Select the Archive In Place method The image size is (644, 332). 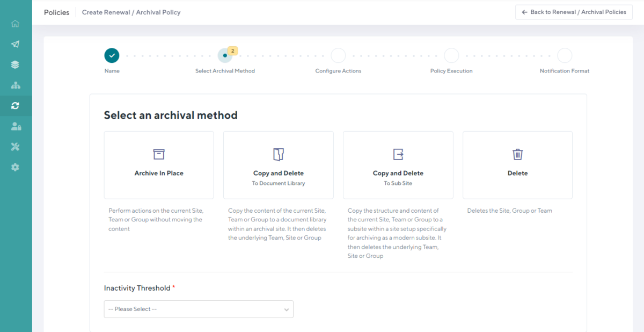pos(159,165)
